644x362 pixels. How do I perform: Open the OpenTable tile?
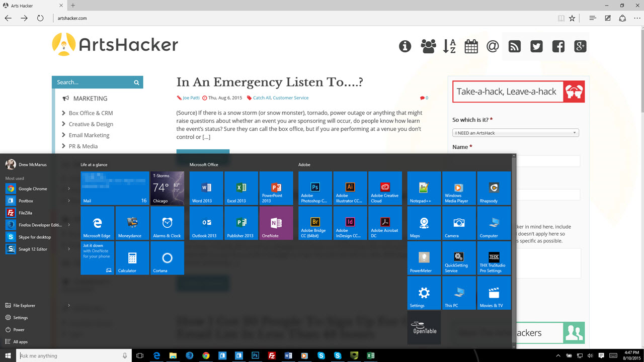(424, 327)
